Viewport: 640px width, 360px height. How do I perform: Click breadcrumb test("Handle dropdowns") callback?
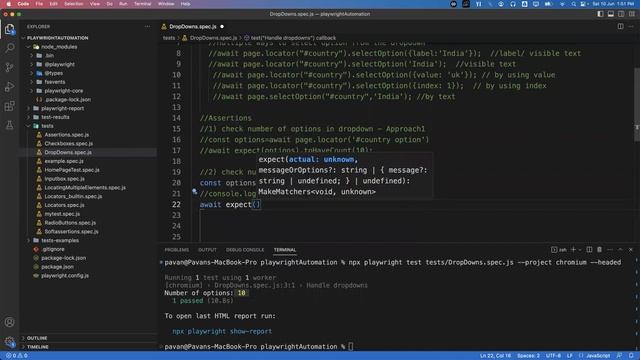point(293,38)
